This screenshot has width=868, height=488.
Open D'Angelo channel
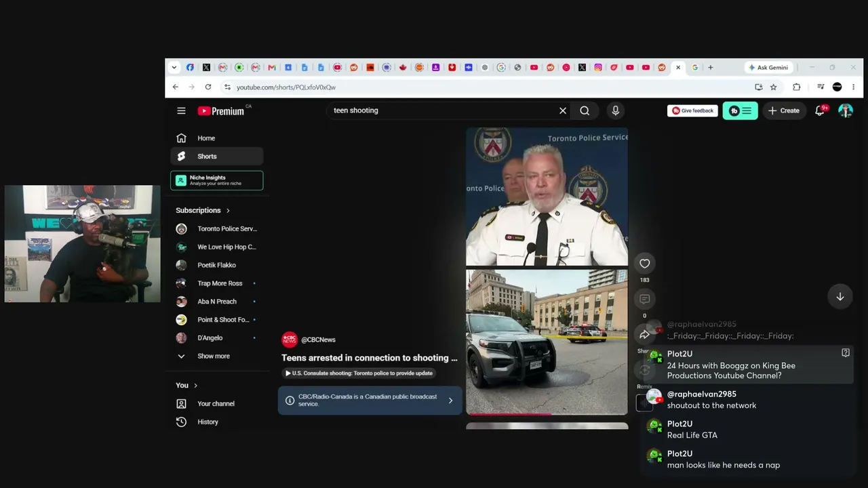point(216,338)
